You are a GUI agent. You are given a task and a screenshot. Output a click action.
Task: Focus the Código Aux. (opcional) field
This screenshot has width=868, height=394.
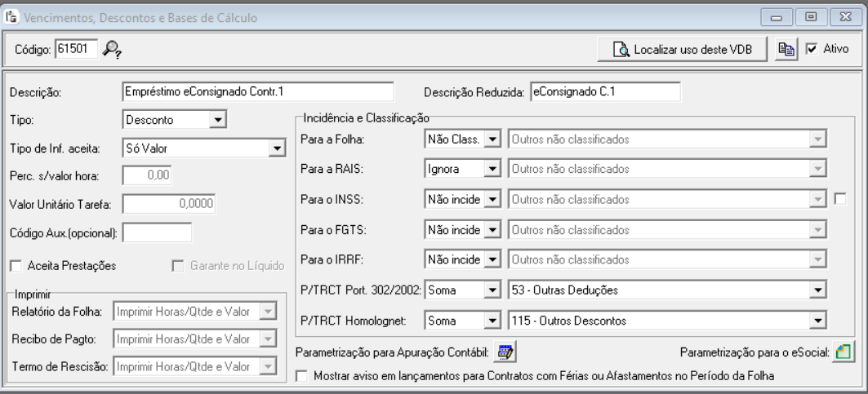157,232
